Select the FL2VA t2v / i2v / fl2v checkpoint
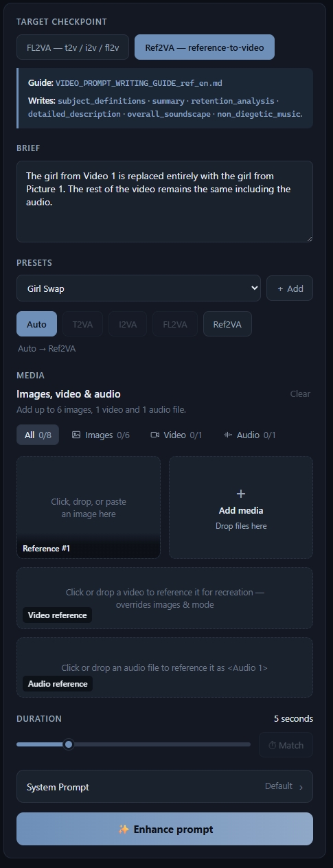The width and height of the screenshot is (333, 868). point(73,47)
